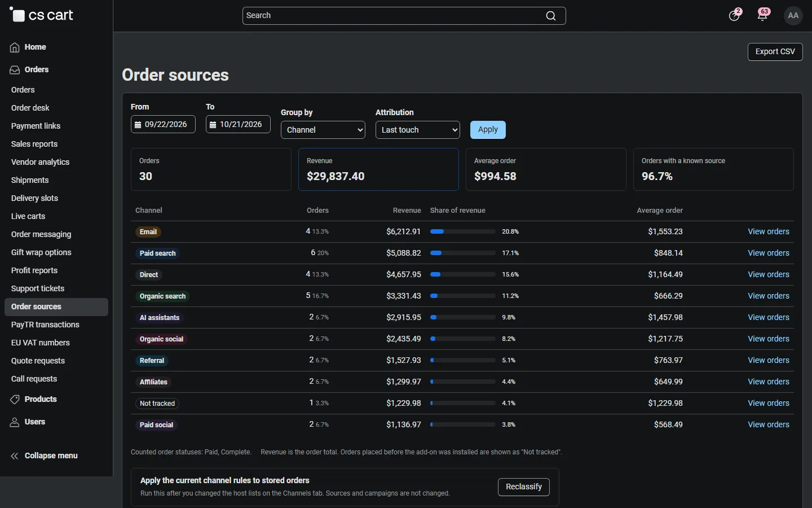Select Vendor analytics in sidebar
Image resolution: width=812 pixels, height=508 pixels.
[x=40, y=162]
